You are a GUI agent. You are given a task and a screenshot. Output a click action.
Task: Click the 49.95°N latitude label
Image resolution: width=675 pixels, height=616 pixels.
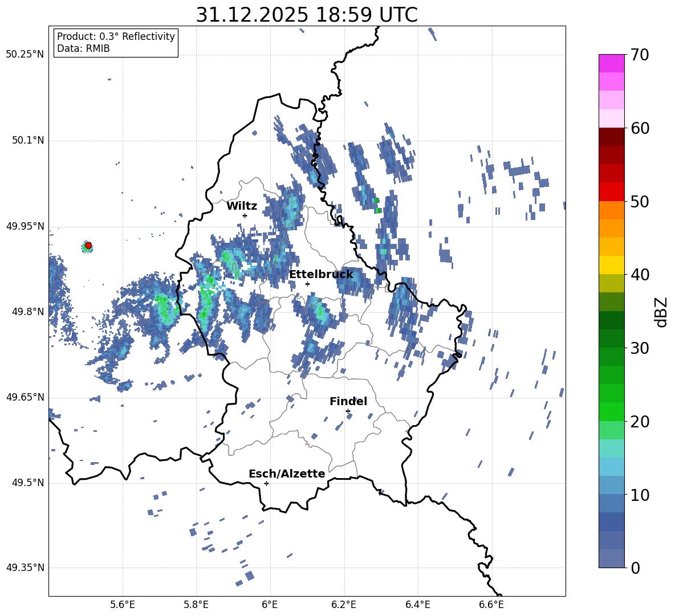[25, 226]
